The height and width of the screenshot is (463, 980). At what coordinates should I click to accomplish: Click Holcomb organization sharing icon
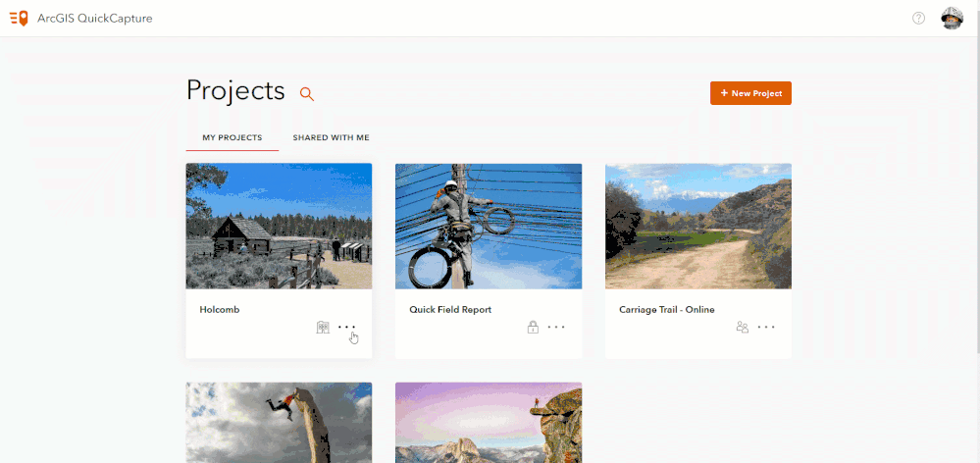click(x=323, y=327)
